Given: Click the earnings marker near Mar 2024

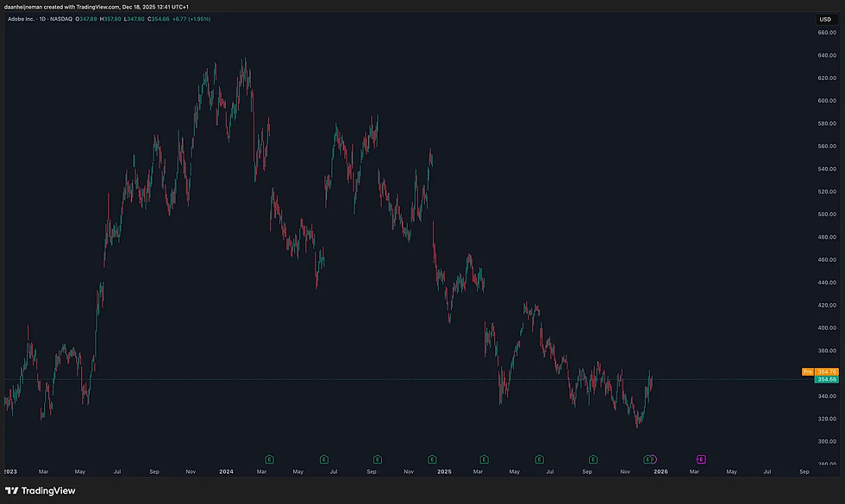Looking at the screenshot, I should tap(269, 459).
